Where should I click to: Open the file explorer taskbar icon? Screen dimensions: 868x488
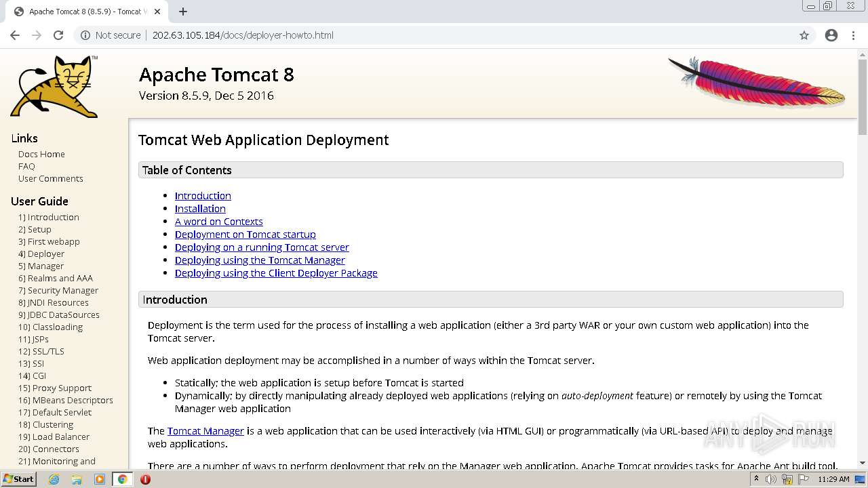[77, 479]
